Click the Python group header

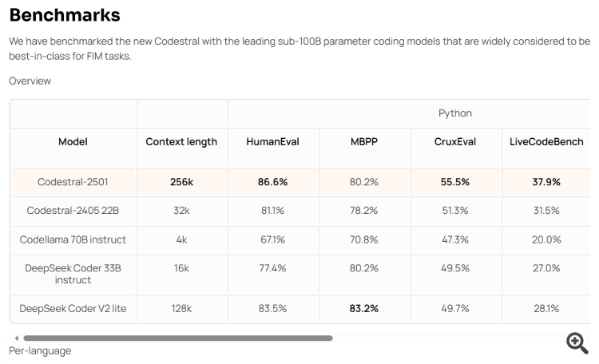tap(455, 113)
